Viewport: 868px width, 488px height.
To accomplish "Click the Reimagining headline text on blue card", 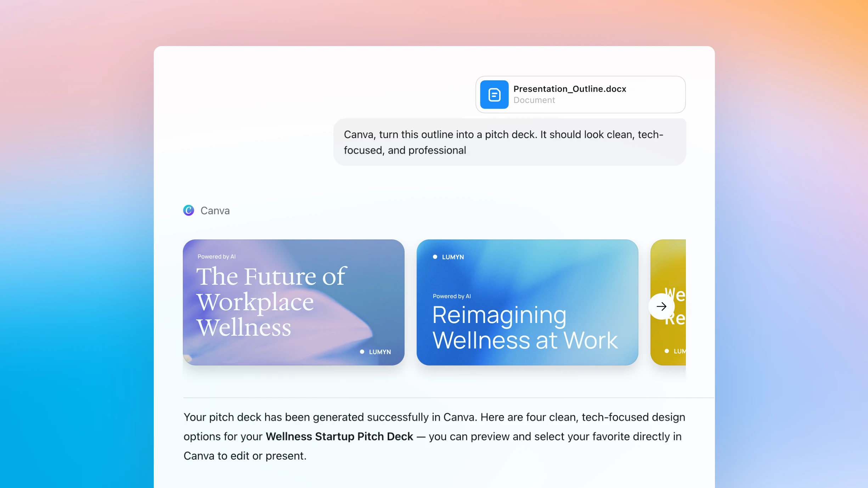I will tap(499, 315).
